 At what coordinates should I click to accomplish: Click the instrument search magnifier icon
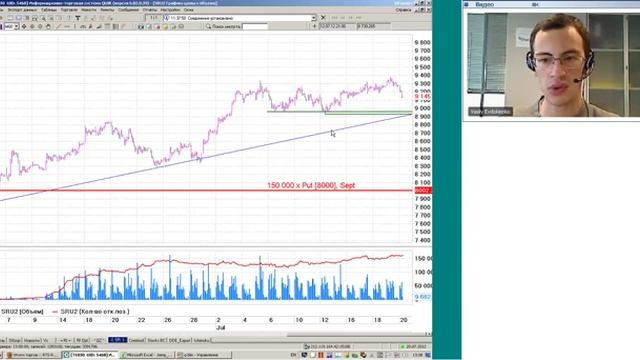208,27
